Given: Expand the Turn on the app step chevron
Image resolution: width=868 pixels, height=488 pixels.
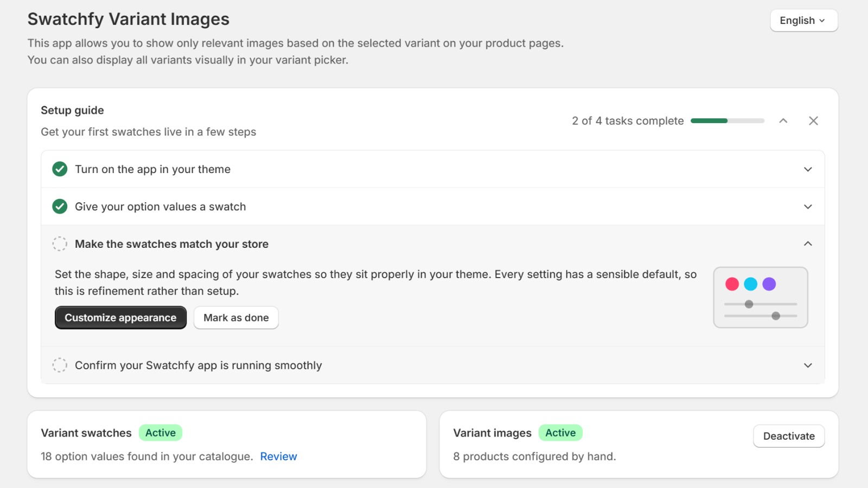Looking at the screenshot, I should click(x=808, y=169).
